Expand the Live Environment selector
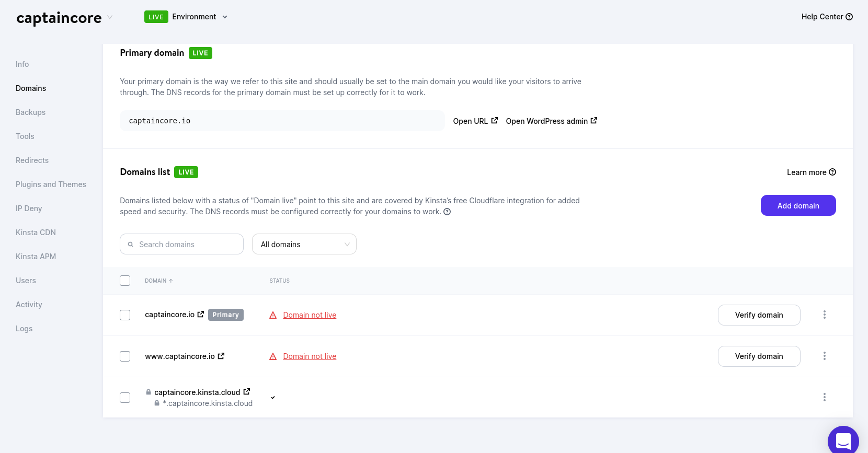 186,17
